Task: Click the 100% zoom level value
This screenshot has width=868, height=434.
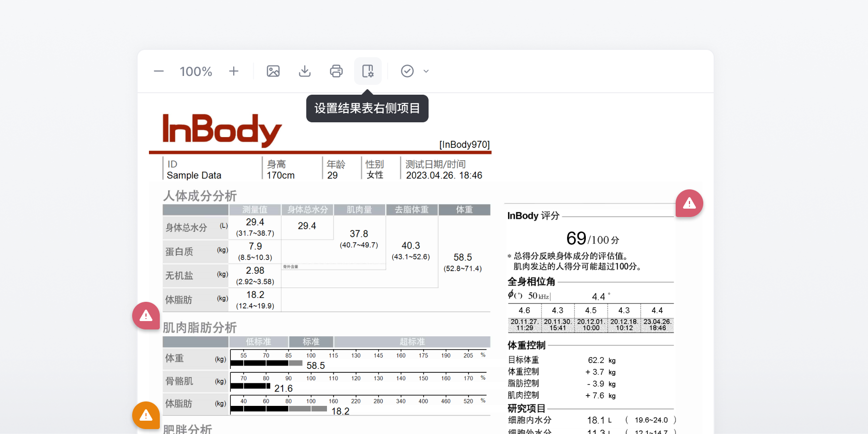Action: tap(196, 72)
